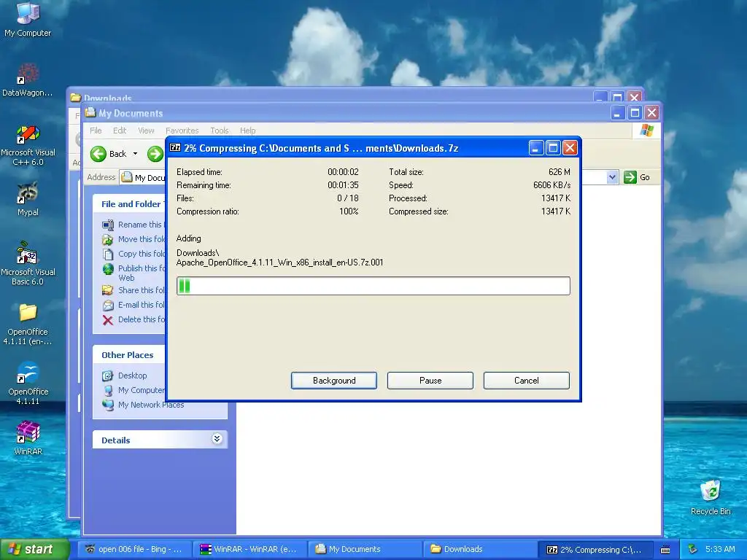Viewport: 747px width, 560px height.
Task: Click the 7z icon in compressing dialog title
Action: pyautogui.click(x=175, y=147)
